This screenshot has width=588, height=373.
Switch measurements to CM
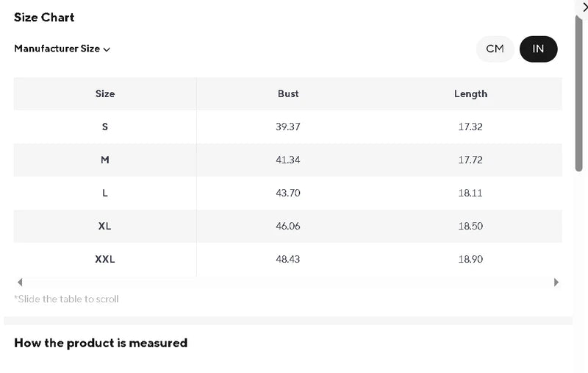[x=495, y=49]
